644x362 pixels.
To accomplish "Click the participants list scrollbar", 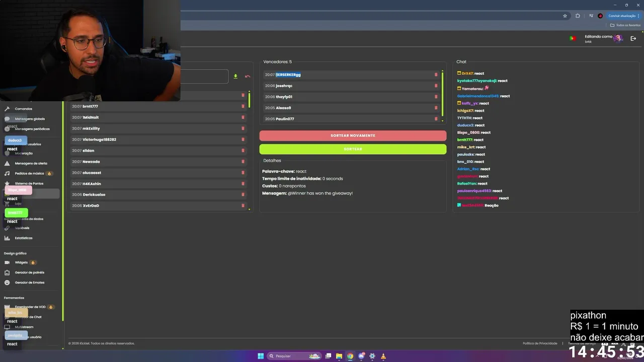I will tap(249, 100).
